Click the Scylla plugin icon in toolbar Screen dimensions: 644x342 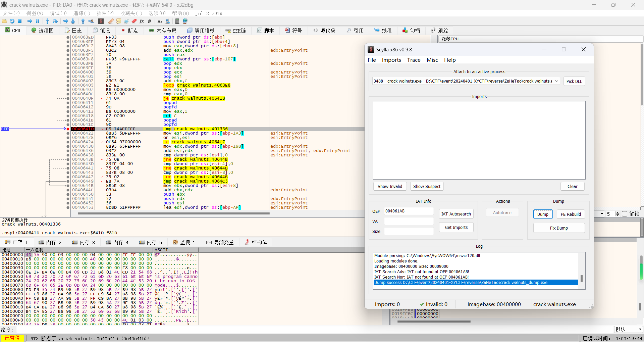[101, 21]
